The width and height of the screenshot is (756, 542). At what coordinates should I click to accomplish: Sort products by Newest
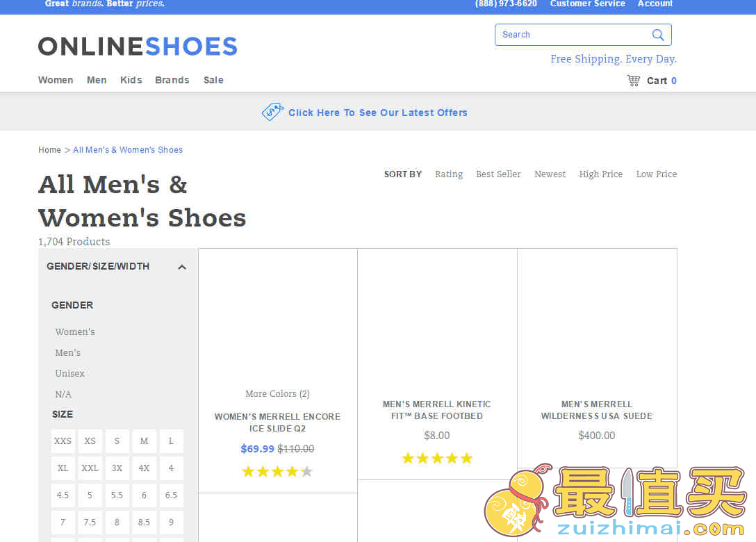click(x=550, y=174)
